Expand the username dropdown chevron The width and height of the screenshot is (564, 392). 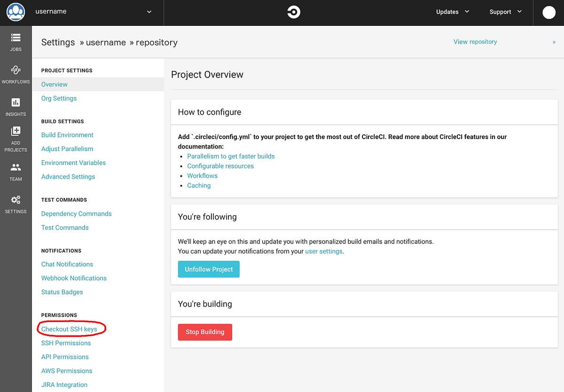tap(149, 12)
